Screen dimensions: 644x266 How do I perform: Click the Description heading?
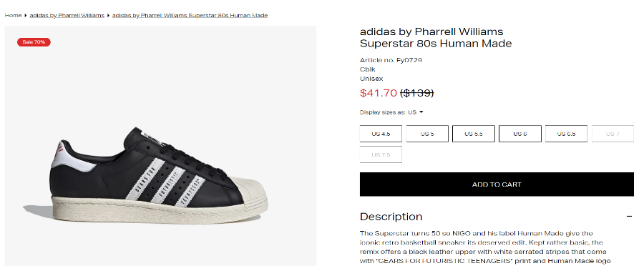391,217
